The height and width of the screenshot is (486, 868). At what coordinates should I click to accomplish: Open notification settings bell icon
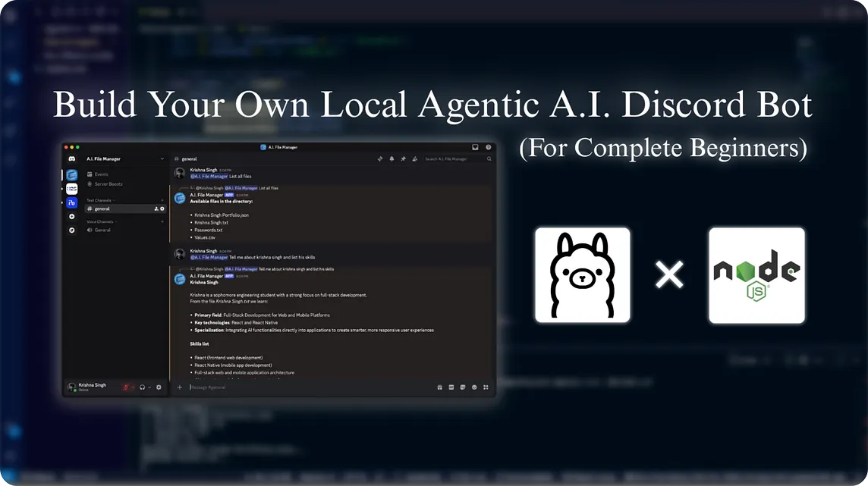click(392, 158)
